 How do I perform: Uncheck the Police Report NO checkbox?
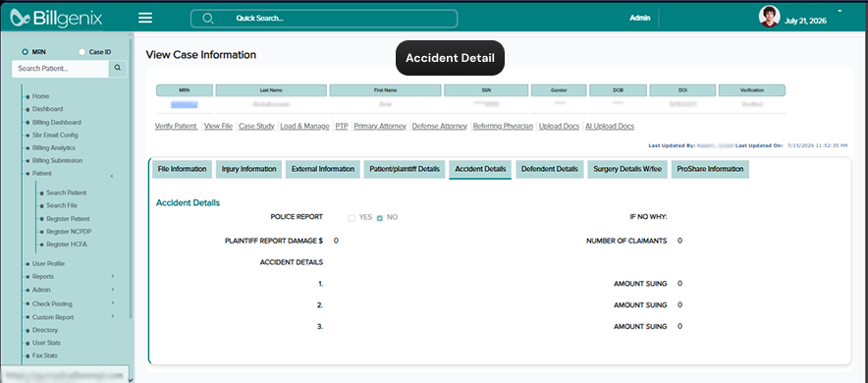380,218
